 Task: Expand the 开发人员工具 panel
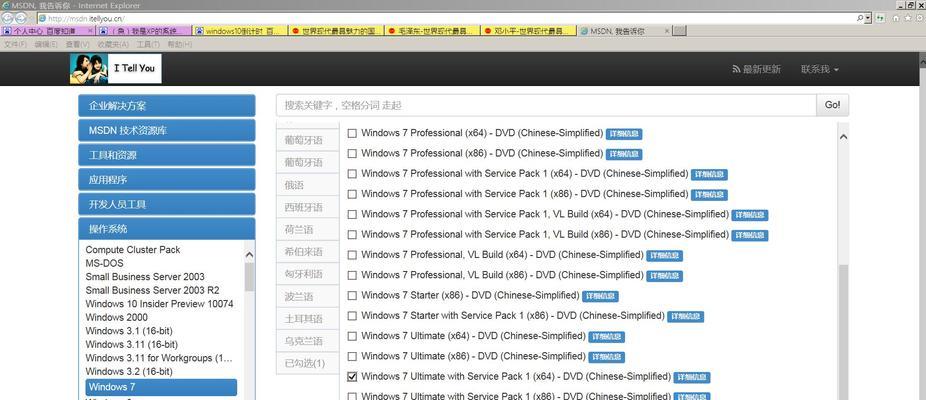tap(167, 204)
